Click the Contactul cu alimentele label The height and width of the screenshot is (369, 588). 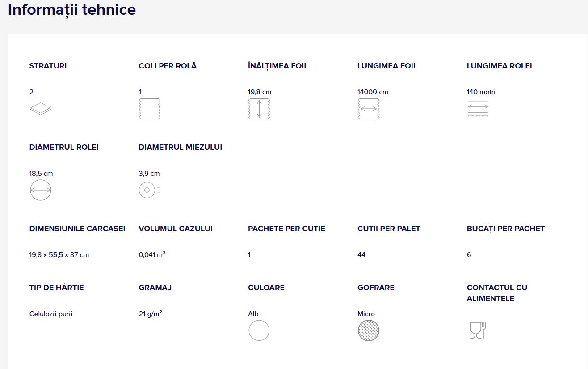coord(497,293)
